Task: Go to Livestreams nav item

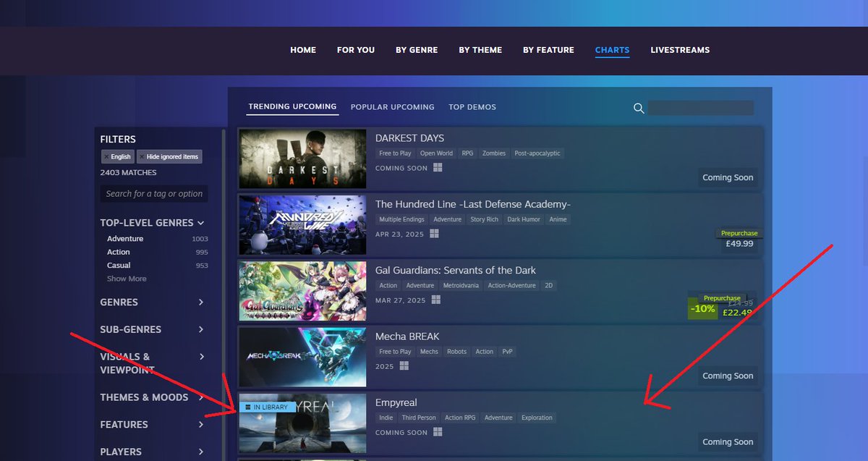Action: [680, 50]
